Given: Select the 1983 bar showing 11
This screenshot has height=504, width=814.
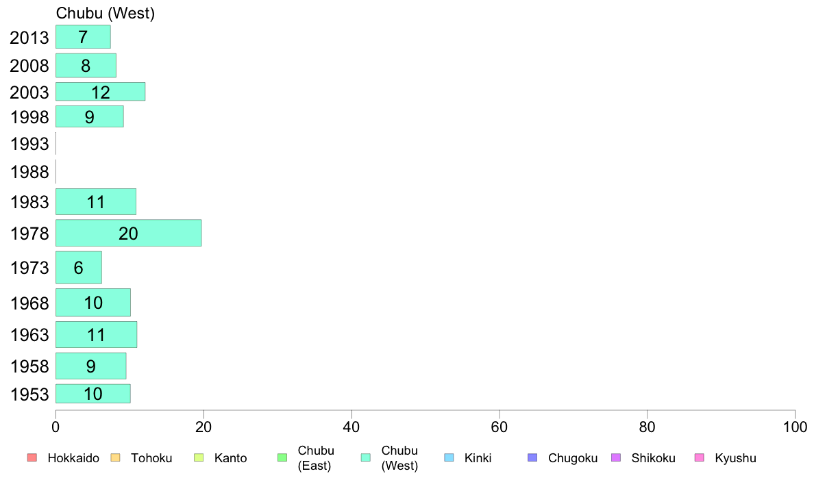Looking at the screenshot, I should 95,201.
